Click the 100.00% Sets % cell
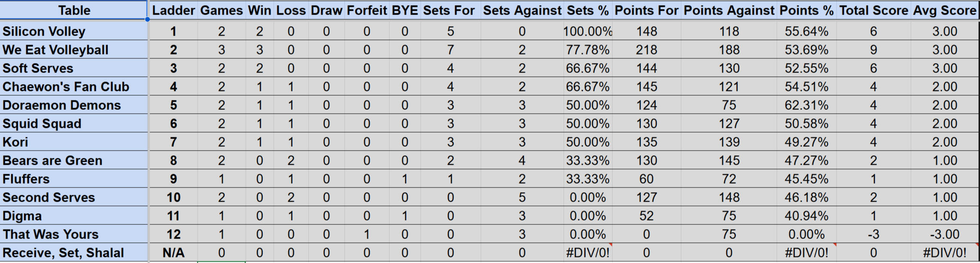This screenshot has width=980, height=263. pyautogui.click(x=587, y=31)
